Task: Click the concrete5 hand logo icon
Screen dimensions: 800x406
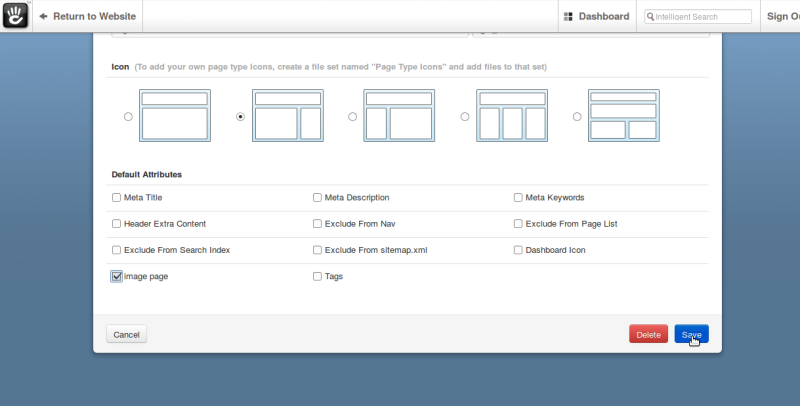Action: point(15,15)
